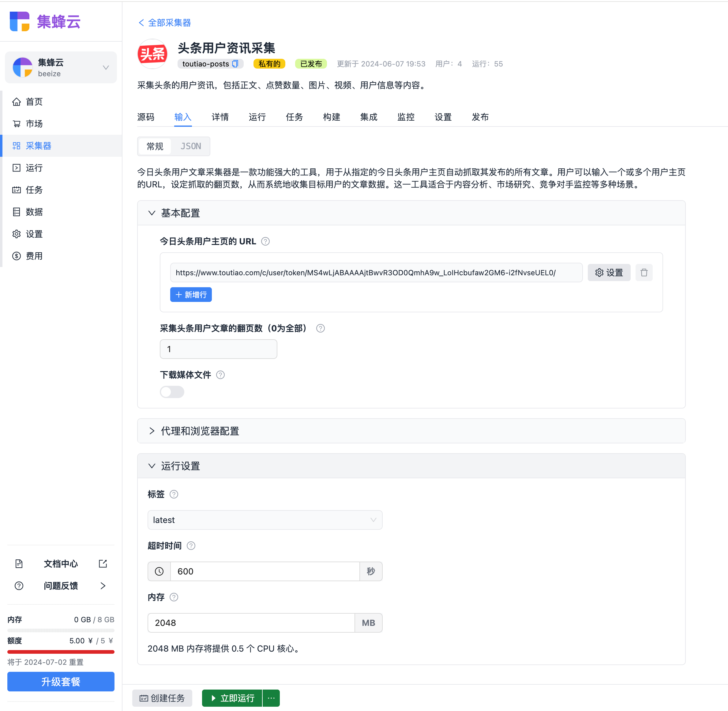Open the sidebar 设置 gear icon
The image size is (728, 711).
coord(17,234)
